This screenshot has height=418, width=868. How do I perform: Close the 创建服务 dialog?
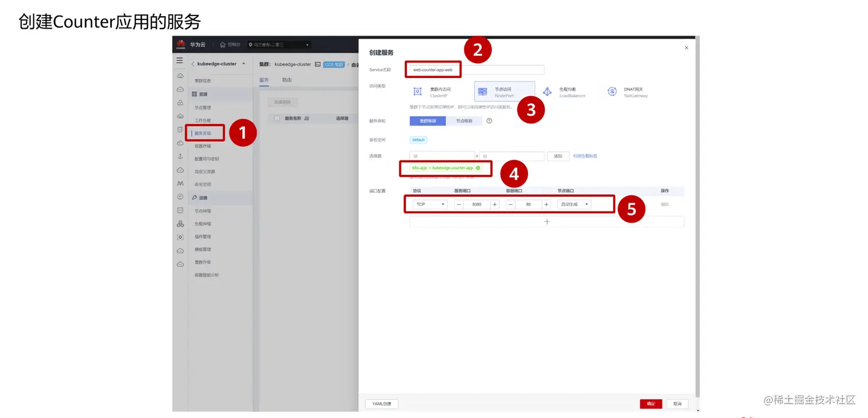click(686, 48)
